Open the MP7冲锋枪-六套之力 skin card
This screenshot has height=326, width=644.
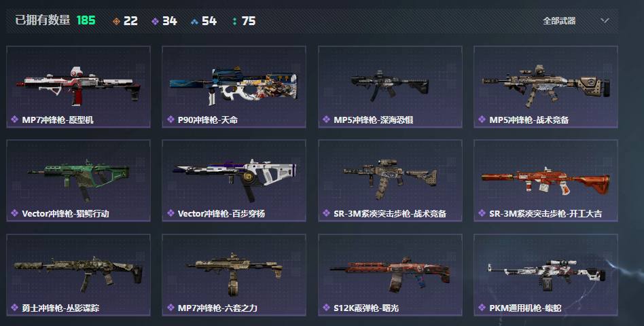pyautogui.click(x=234, y=274)
